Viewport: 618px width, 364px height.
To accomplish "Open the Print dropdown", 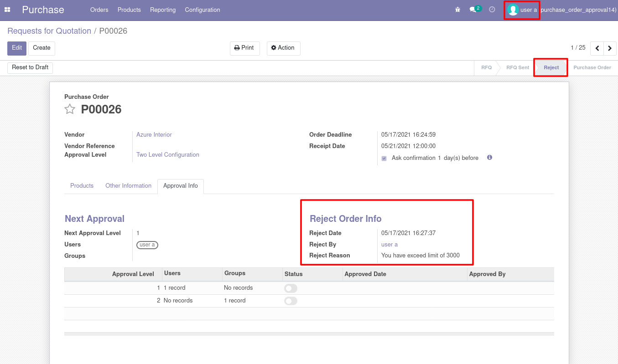I will [x=244, y=48].
